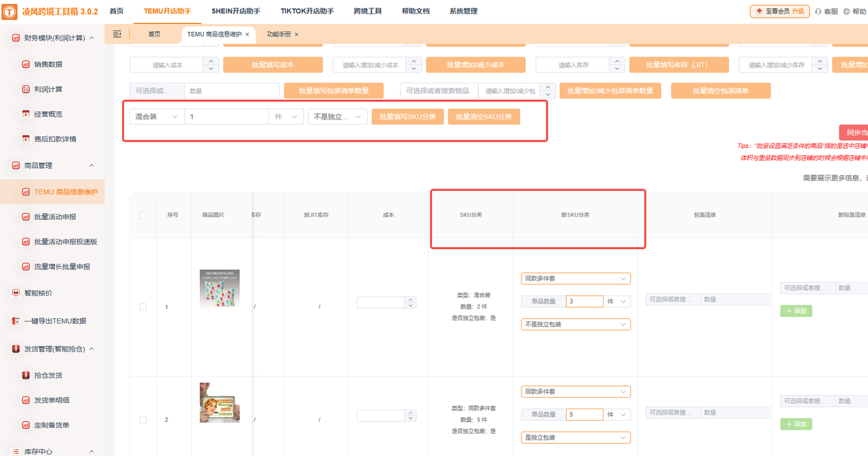The width and height of the screenshot is (868, 456).
Task: Decrease the 请输入库存 stepper value
Action: (x=616, y=69)
